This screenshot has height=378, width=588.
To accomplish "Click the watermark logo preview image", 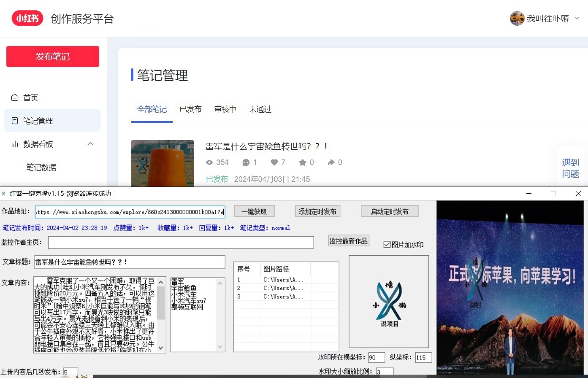I will point(389,301).
